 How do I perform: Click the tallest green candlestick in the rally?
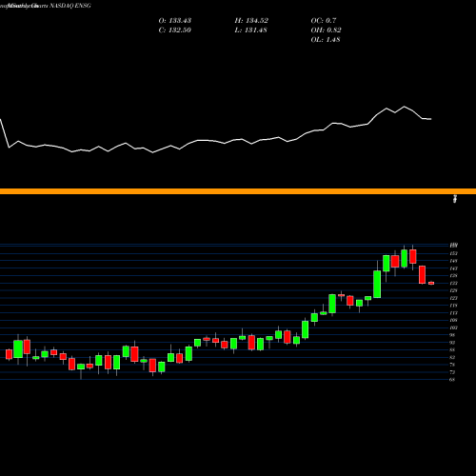[x=377, y=284]
